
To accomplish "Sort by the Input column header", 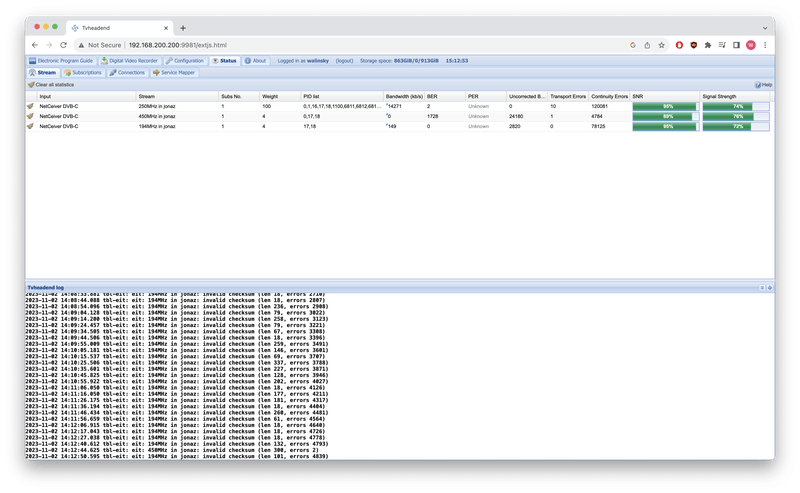I will [86, 96].
